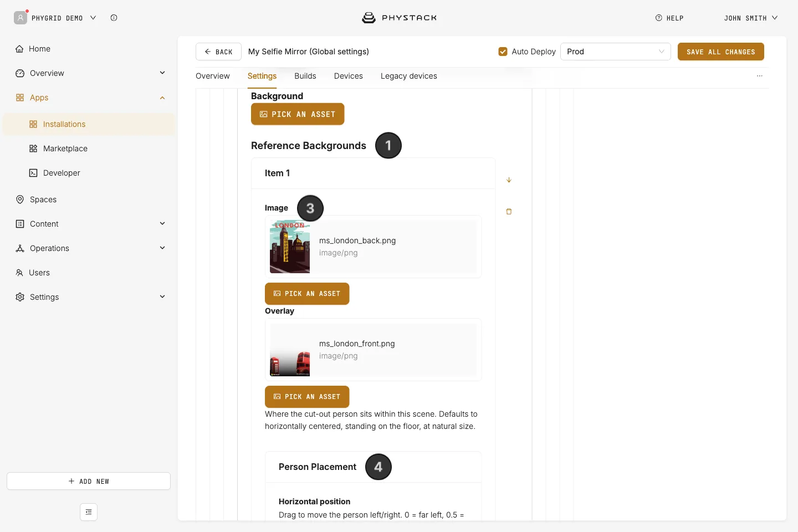Expand the Content sidebar section
This screenshot has width=798, height=532.
coord(162,223)
